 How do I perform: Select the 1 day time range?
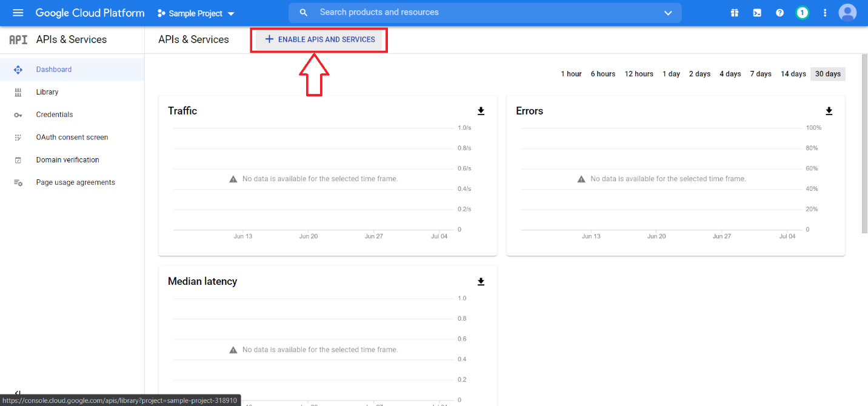(671, 74)
